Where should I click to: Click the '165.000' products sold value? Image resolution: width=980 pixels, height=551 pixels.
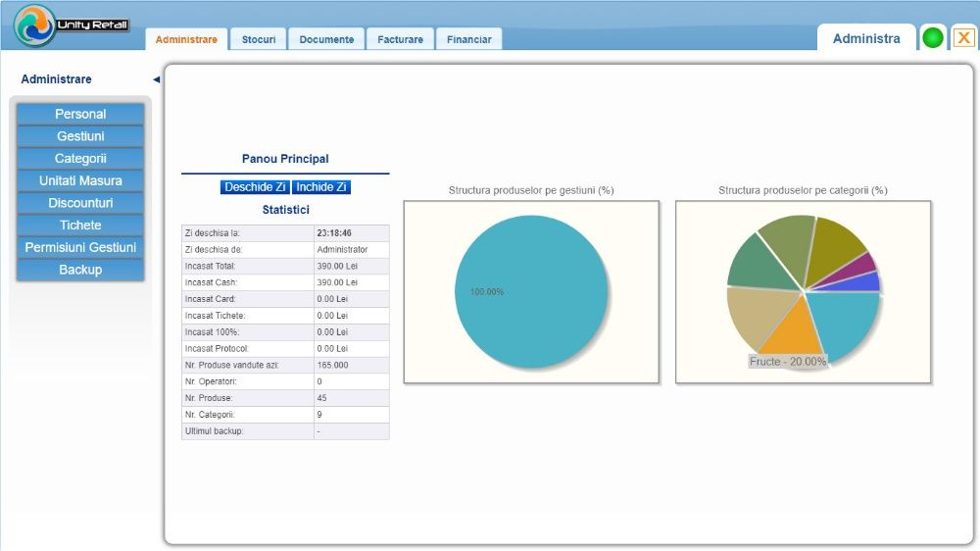(x=332, y=366)
